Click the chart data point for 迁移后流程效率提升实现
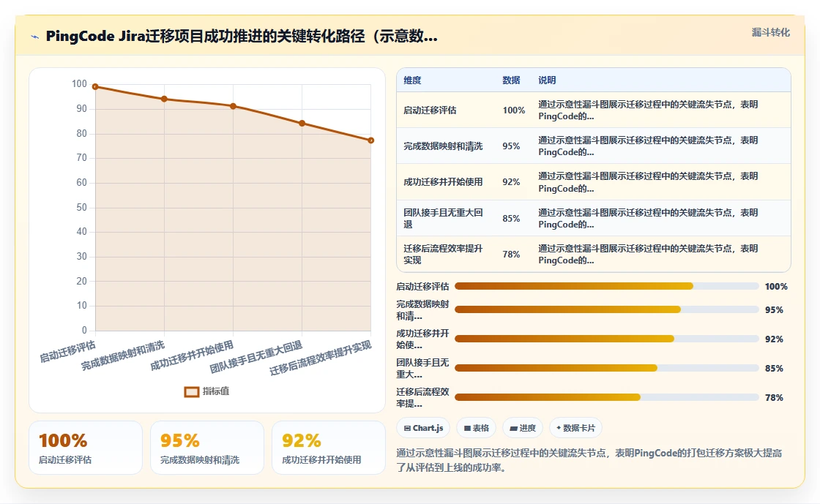Image resolution: width=820 pixels, height=504 pixels. click(x=370, y=140)
